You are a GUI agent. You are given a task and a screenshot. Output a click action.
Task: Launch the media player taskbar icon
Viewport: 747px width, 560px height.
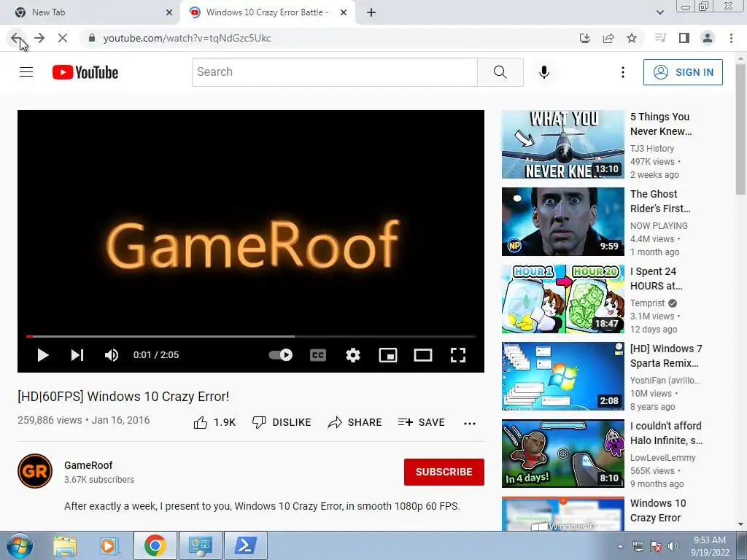point(109,545)
